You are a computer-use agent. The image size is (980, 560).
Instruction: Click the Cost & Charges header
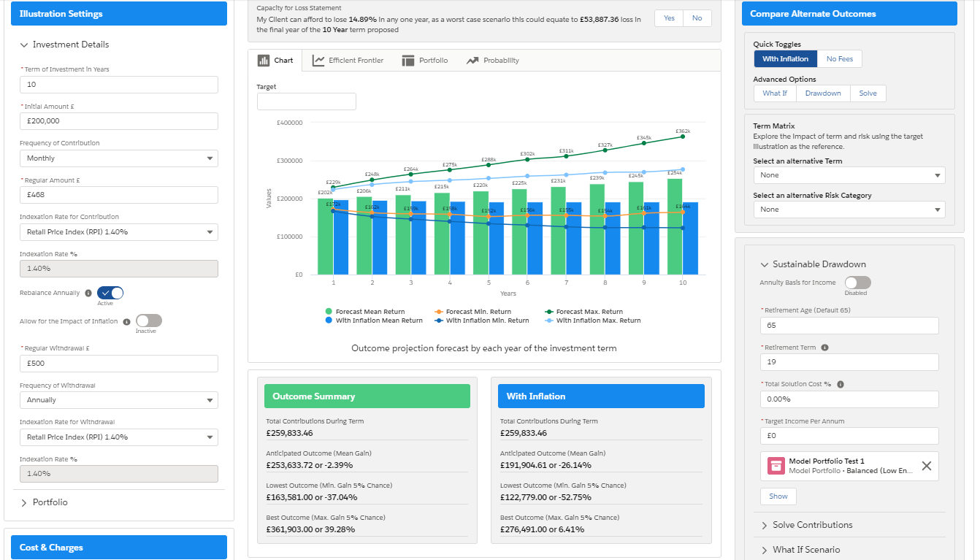(x=119, y=548)
